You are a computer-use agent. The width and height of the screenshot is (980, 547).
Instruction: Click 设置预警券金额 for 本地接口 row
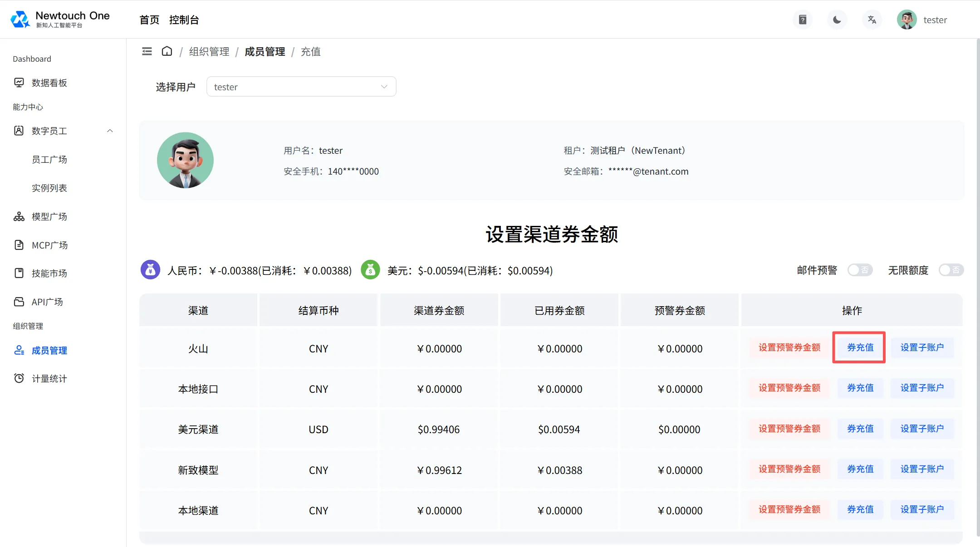tap(789, 388)
